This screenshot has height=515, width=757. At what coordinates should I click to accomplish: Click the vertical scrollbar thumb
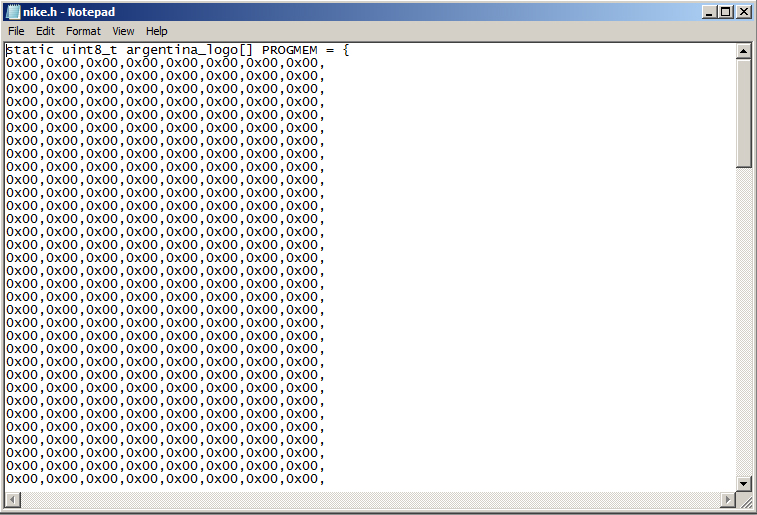pyautogui.click(x=743, y=113)
